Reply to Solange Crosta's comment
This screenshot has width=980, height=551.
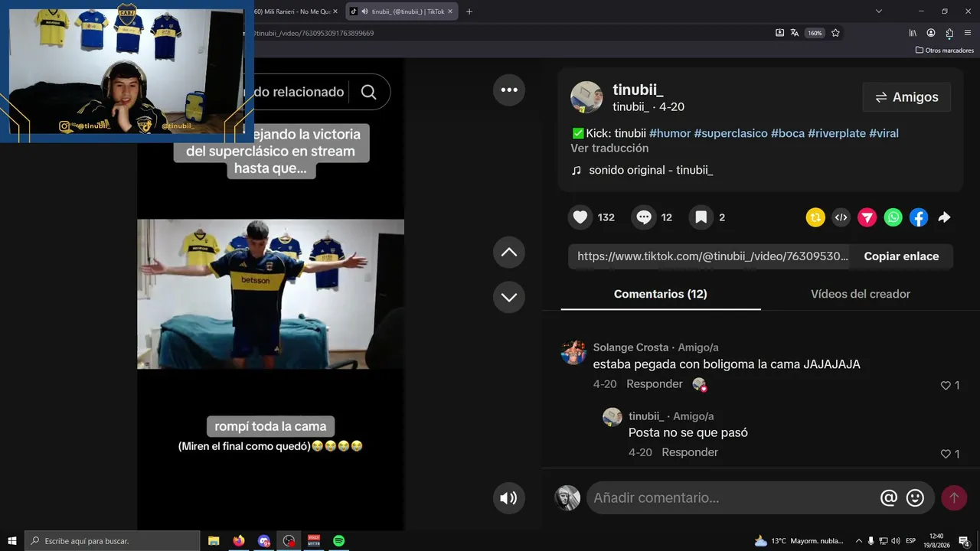[655, 384]
